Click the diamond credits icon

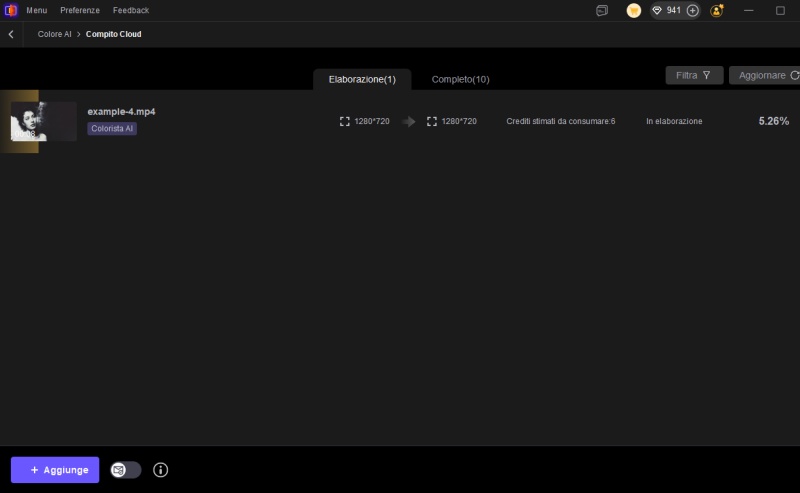click(x=657, y=10)
